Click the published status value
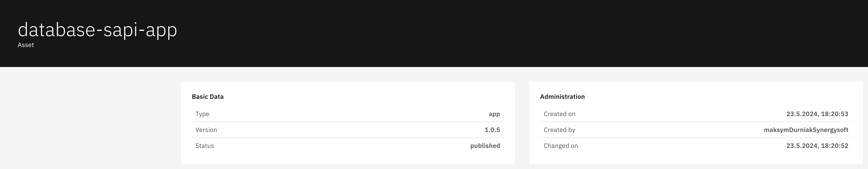The image size is (868, 169). [x=485, y=146]
